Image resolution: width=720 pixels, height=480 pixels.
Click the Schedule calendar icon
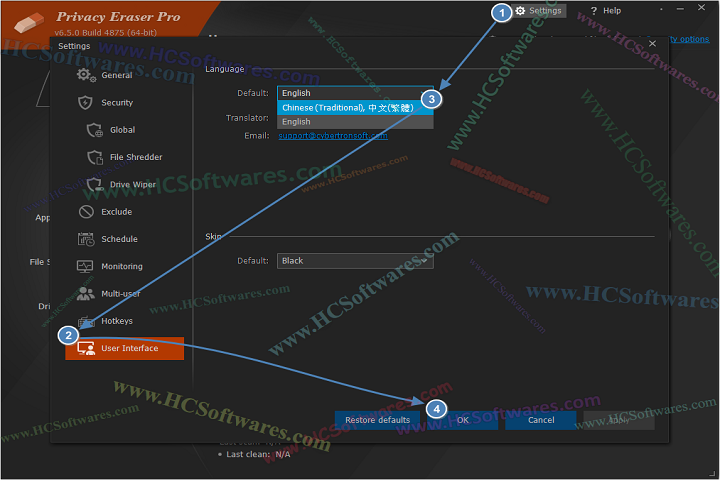pos(85,239)
